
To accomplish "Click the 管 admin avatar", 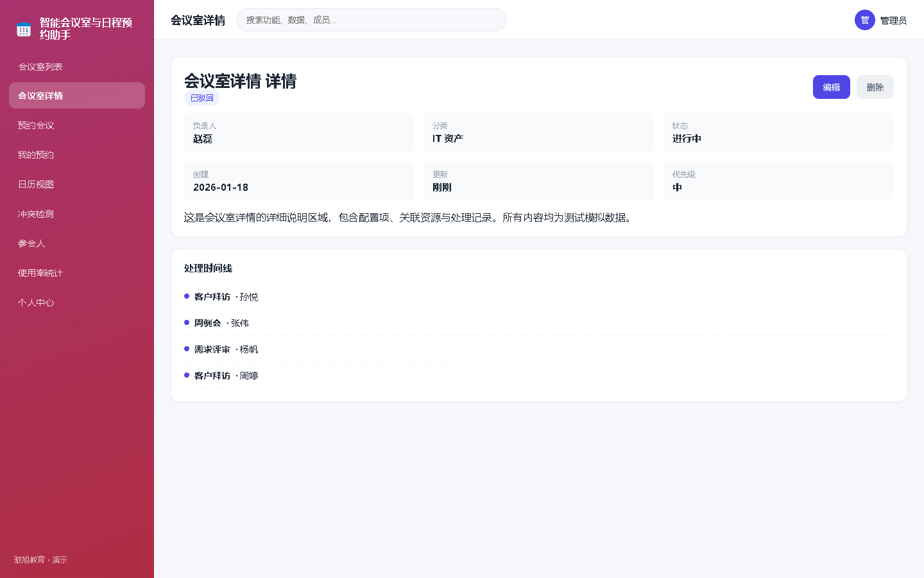I will tap(864, 20).
